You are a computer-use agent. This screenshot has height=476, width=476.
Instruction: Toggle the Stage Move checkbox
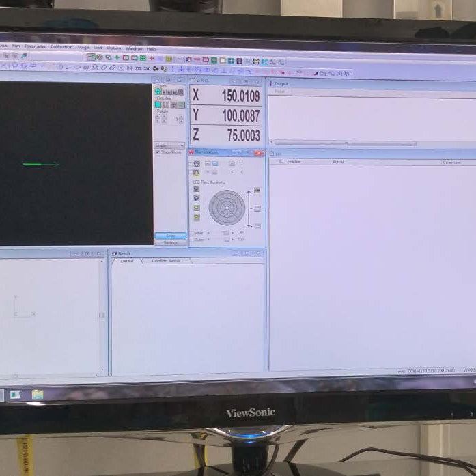click(158, 152)
